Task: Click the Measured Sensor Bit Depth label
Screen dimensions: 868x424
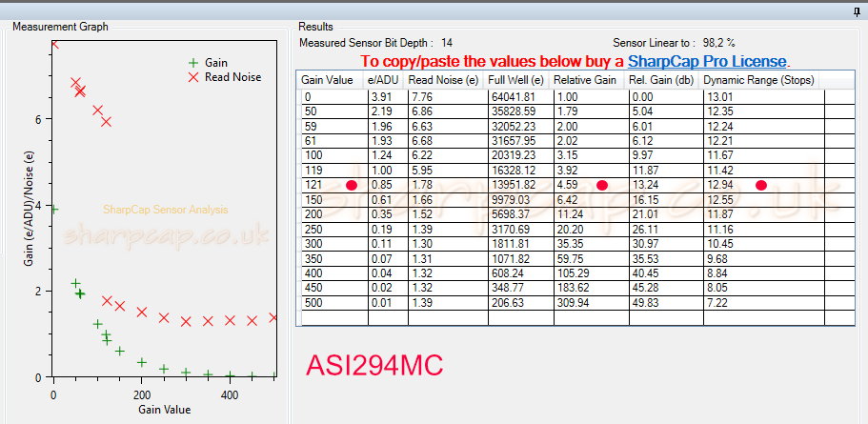Action: 367,43
